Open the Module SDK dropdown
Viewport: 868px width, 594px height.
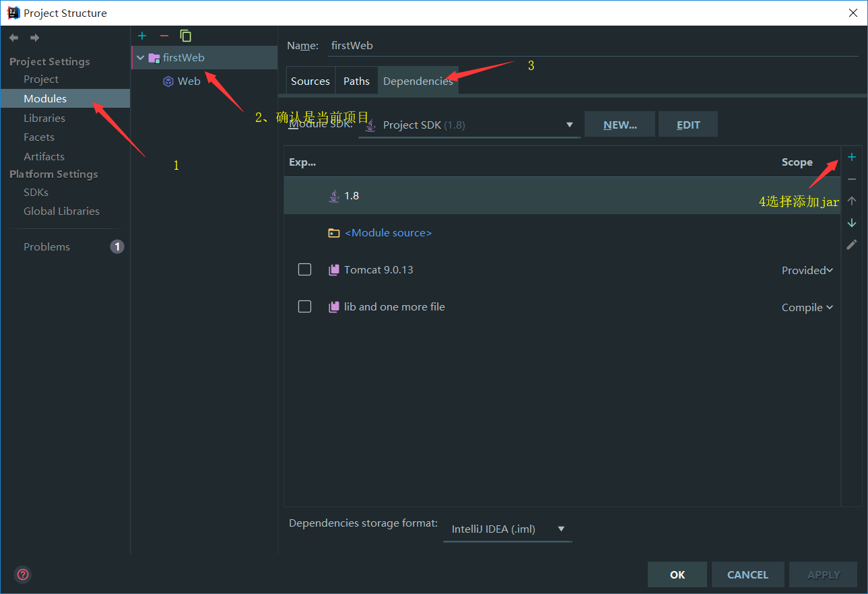coord(469,125)
